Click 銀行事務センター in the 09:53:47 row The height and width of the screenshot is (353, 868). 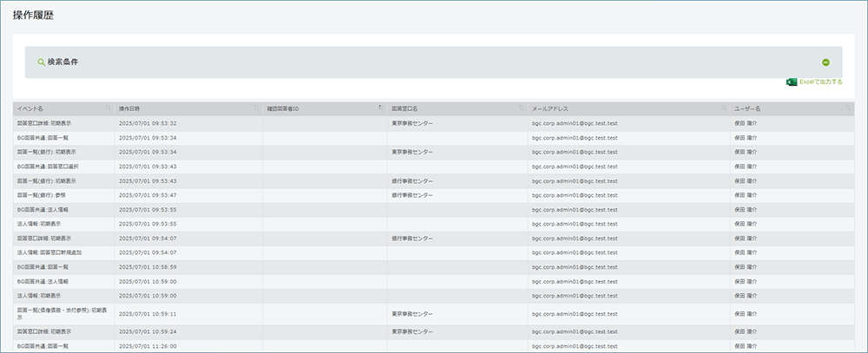pyautogui.click(x=412, y=194)
